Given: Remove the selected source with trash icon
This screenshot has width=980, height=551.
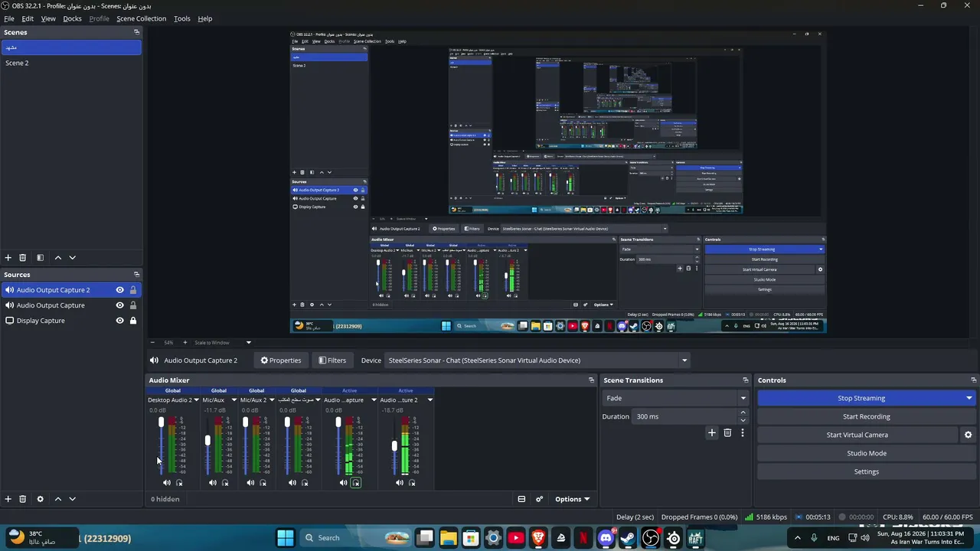Looking at the screenshot, I should [x=23, y=499].
